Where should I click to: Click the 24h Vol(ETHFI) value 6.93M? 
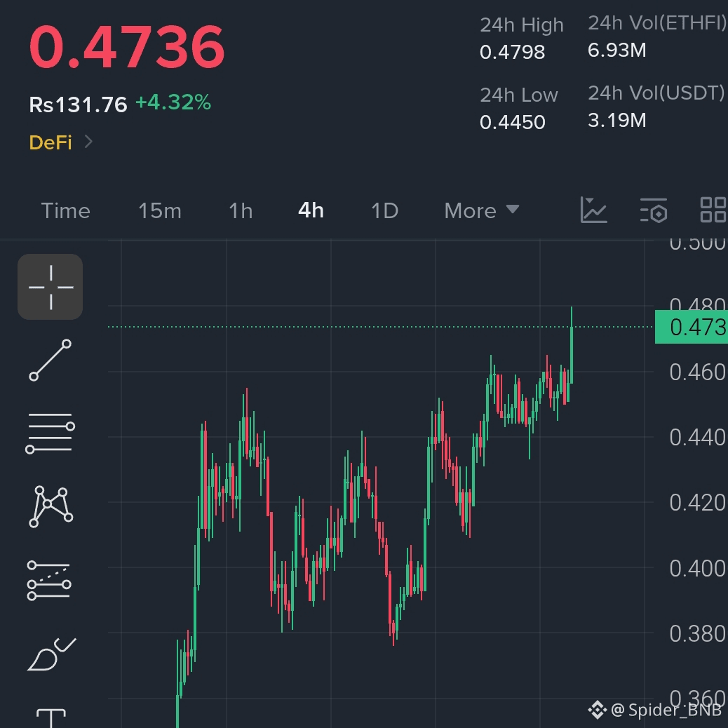(x=616, y=50)
